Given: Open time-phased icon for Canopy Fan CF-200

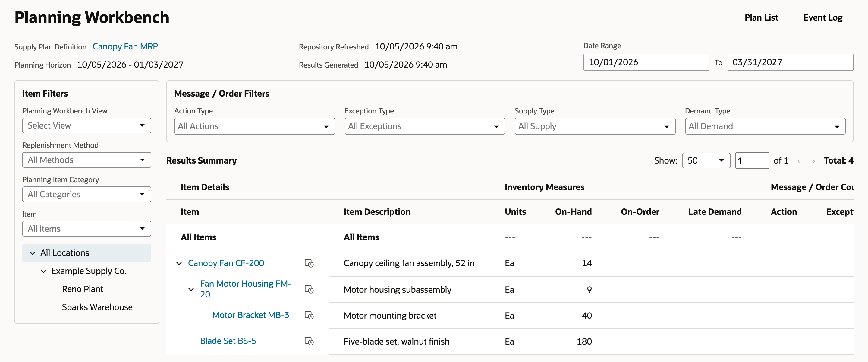Looking at the screenshot, I should (x=309, y=263).
